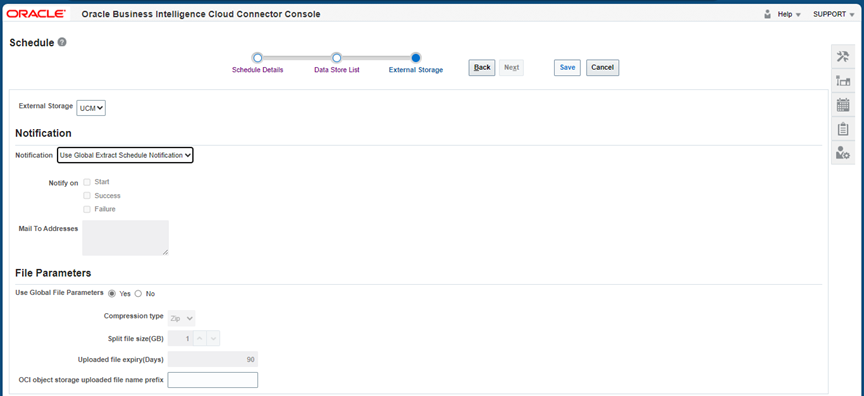Tick the Notify on Success checkbox
This screenshot has height=396, width=864.
pyautogui.click(x=87, y=196)
